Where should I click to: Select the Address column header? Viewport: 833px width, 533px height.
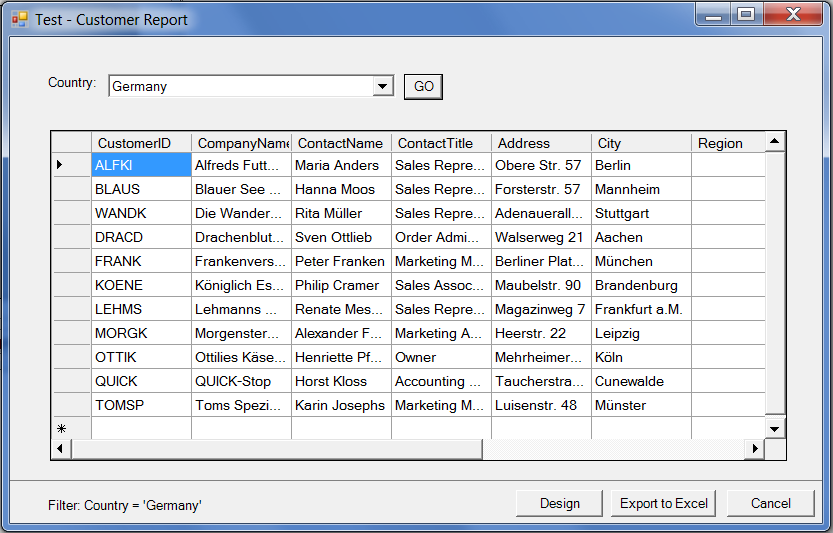tap(541, 143)
